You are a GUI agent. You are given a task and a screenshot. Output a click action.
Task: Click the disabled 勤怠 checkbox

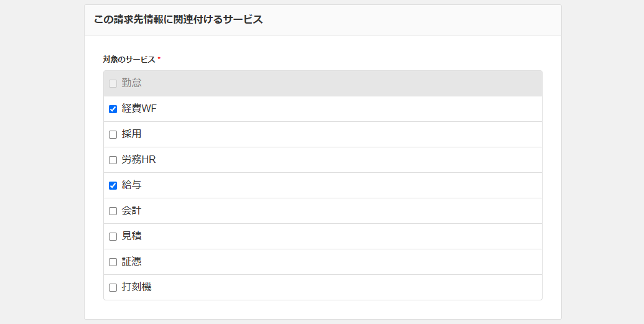pyautogui.click(x=113, y=83)
